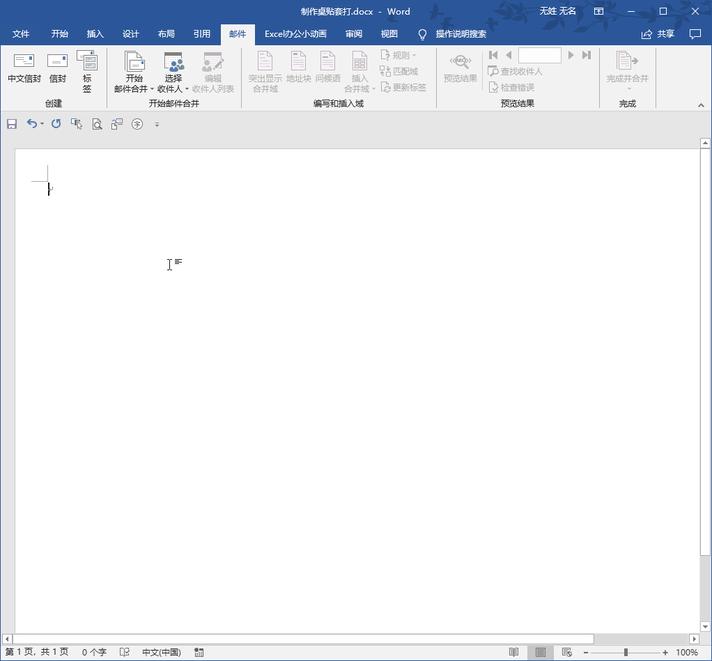Go to last record button
Image resolution: width=712 pixels, height=661 pixels.
click(586, 55)
